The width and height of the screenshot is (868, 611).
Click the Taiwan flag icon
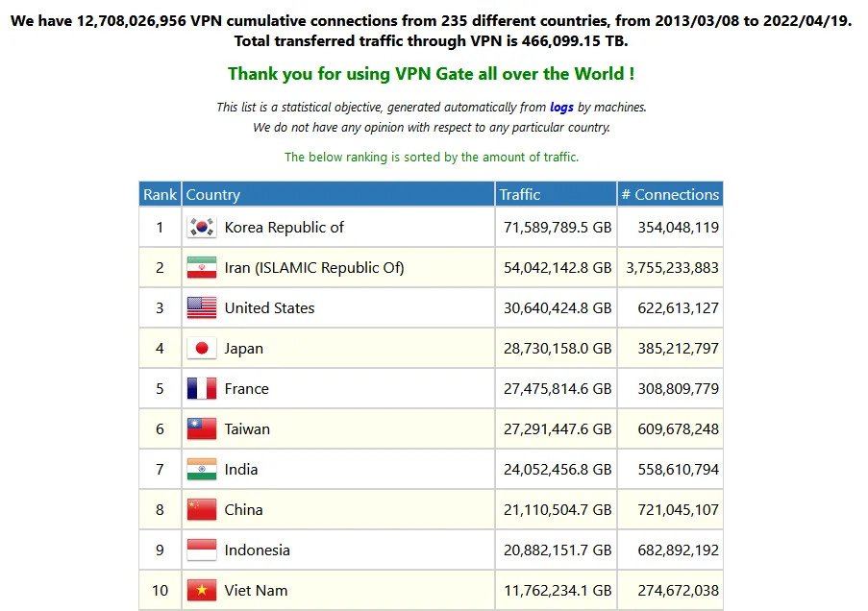point(202,429)
